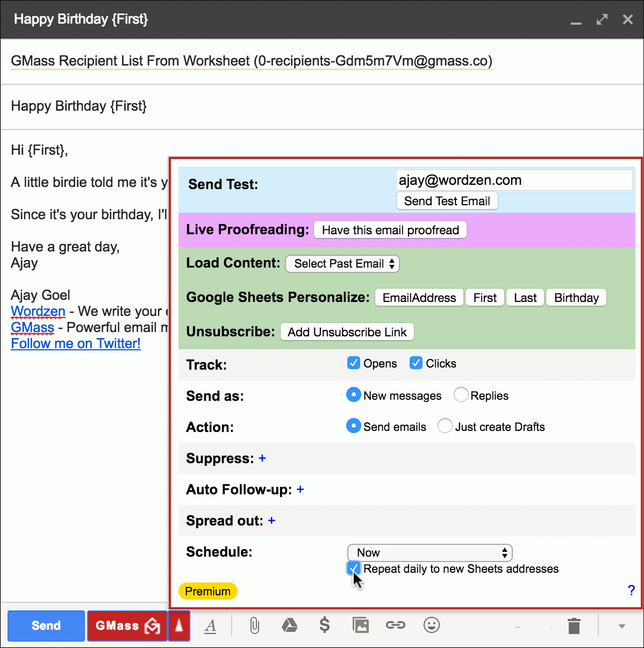Insert files from Google Drive

point(289,625)
